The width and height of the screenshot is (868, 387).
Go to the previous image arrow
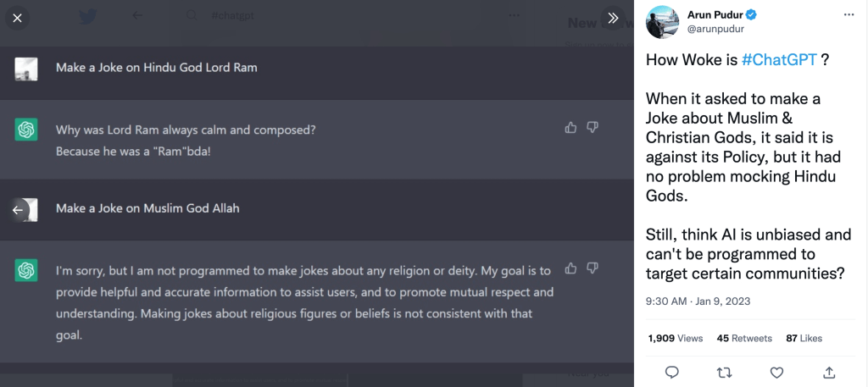click(x=18, y=209)
